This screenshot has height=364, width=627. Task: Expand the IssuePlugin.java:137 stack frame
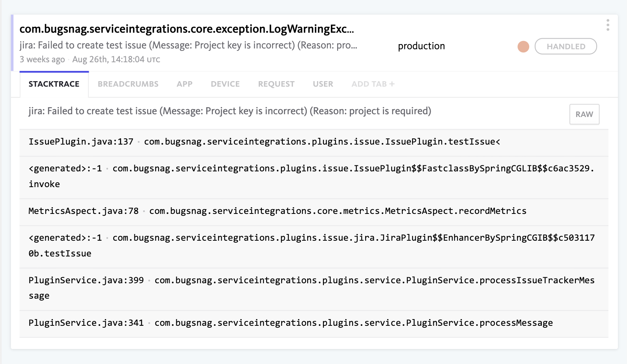[x=314, y=143]
